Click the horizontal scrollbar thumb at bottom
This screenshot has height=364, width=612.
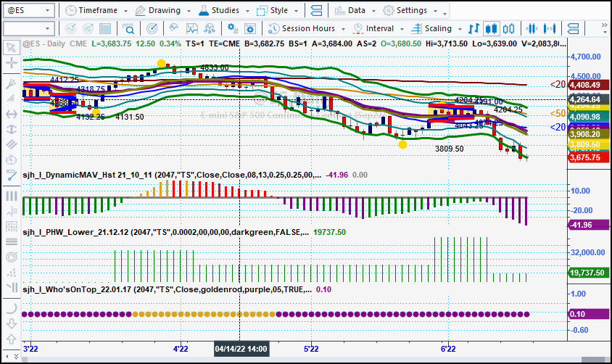(x=593, y=360)
